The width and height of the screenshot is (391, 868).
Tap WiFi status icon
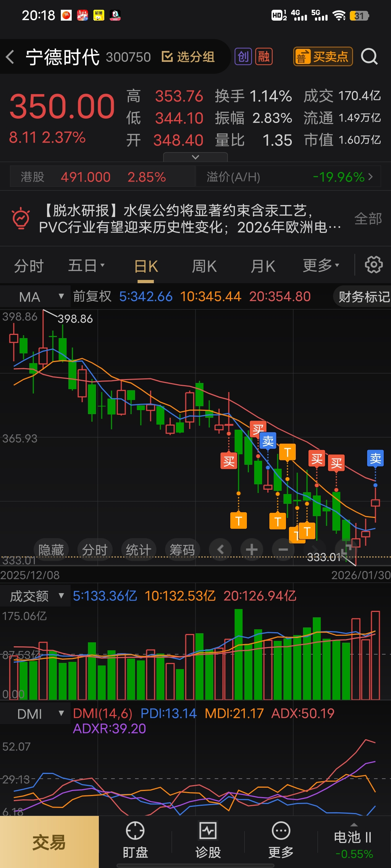(x=339, y=15)
